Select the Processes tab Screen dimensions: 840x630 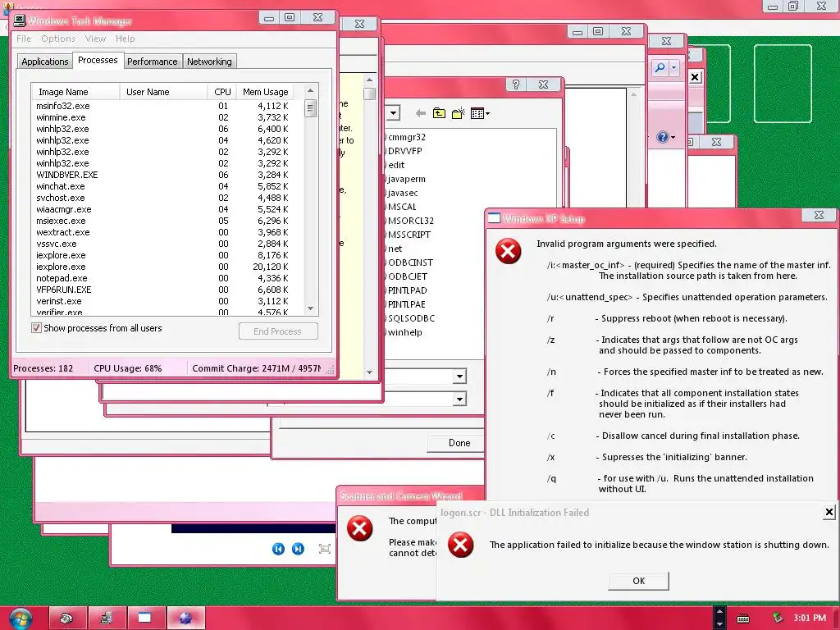[x=98, y=60]
